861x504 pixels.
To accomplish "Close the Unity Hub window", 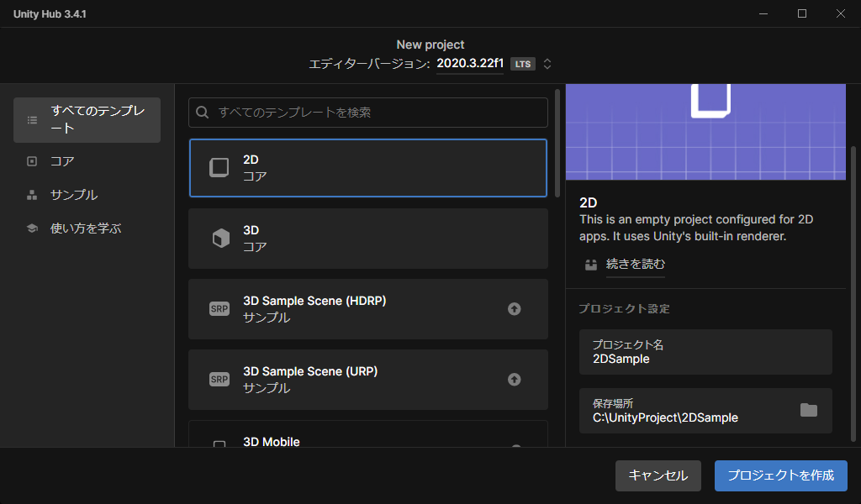I will [841, 13].
